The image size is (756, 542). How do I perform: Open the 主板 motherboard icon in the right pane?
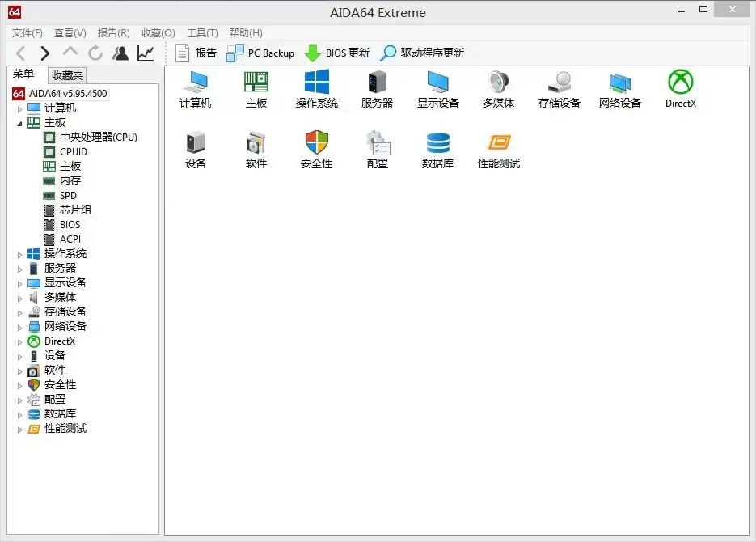[x=256, y=89]
